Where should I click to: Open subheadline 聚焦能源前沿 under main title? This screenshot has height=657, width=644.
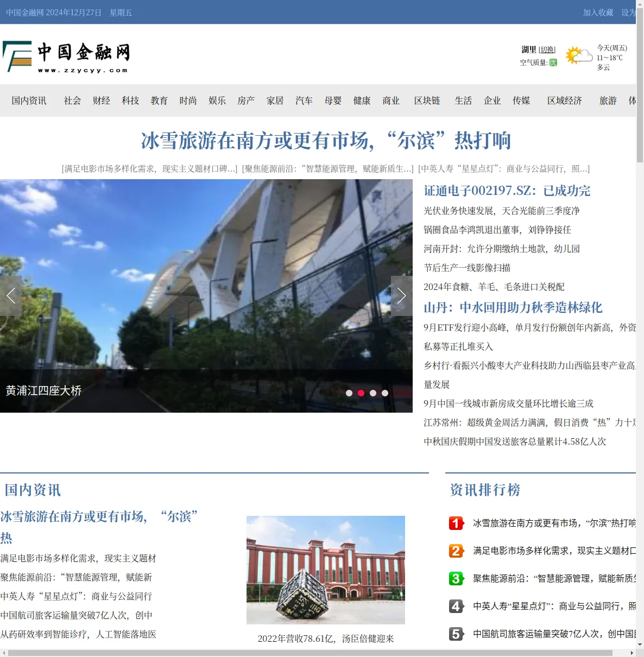click(328, 169)
